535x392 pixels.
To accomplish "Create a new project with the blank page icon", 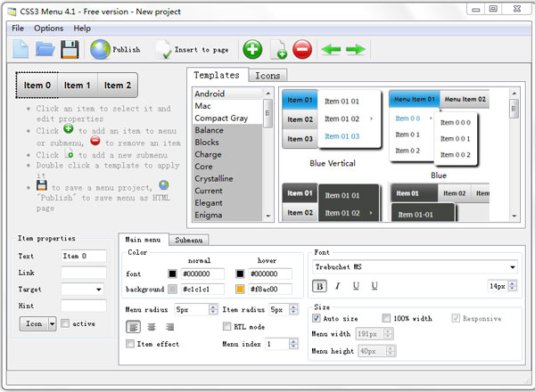I will click(21, 49).
